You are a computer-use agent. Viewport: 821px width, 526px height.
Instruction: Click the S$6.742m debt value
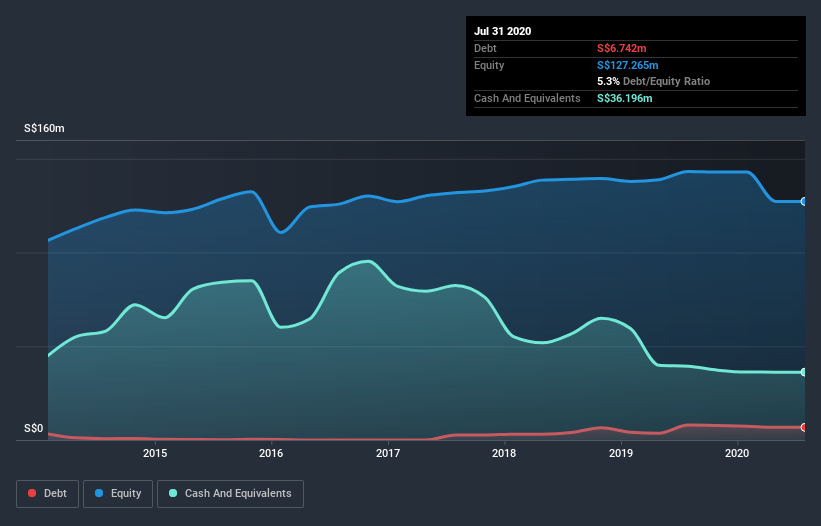point(622,48)
